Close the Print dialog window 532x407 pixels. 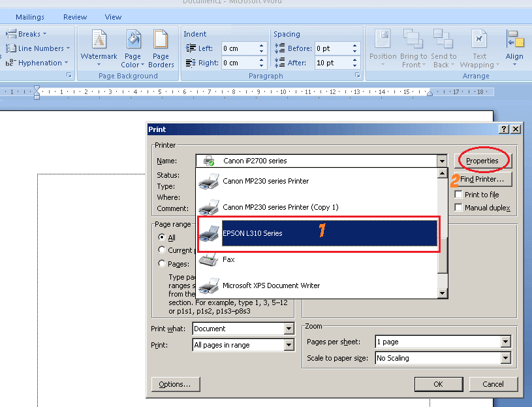click(x=516, y=129)
